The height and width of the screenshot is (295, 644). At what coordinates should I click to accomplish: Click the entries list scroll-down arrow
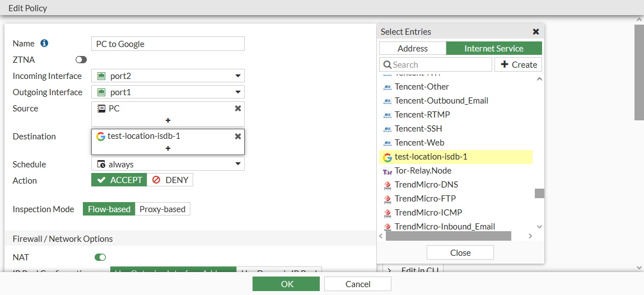(539, 227)
